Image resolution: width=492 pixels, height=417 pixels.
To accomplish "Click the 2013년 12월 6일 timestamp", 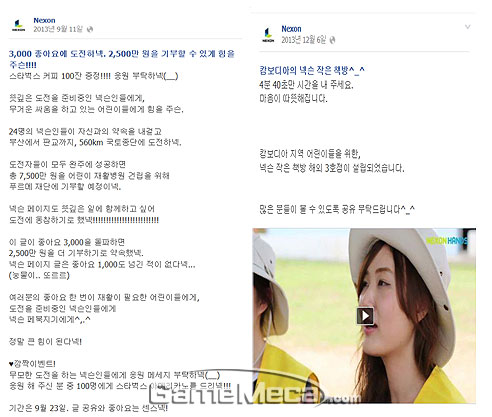I will 304,40.
